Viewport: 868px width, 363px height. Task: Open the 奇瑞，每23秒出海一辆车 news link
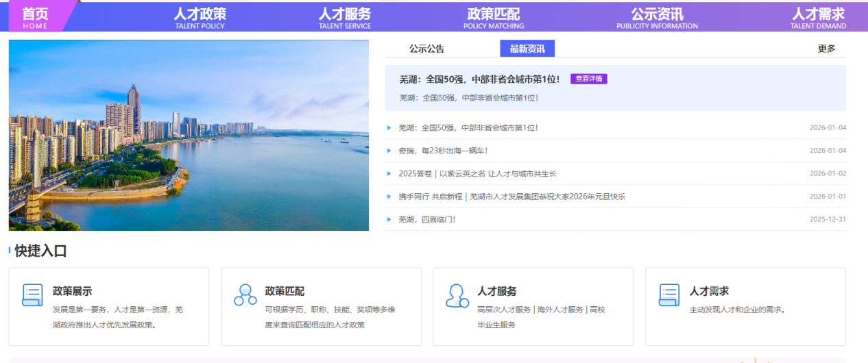[x=443, y=151]
